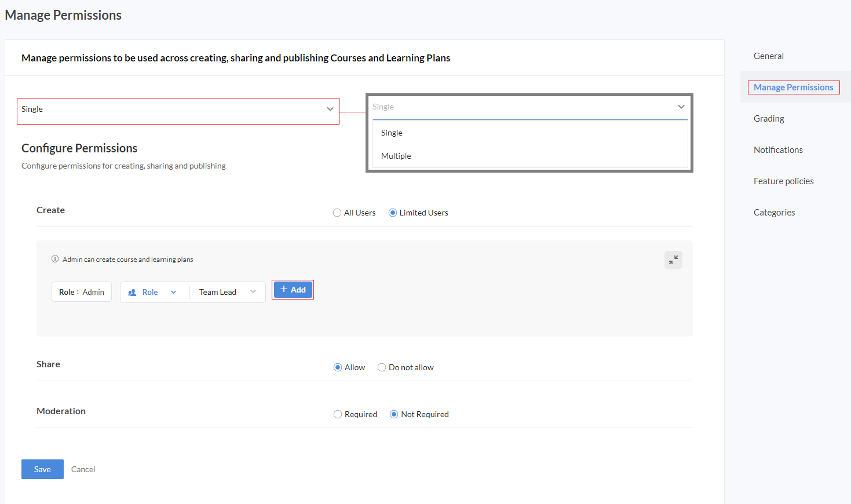Open the Feature policies tab

click(x=783, y=181)
